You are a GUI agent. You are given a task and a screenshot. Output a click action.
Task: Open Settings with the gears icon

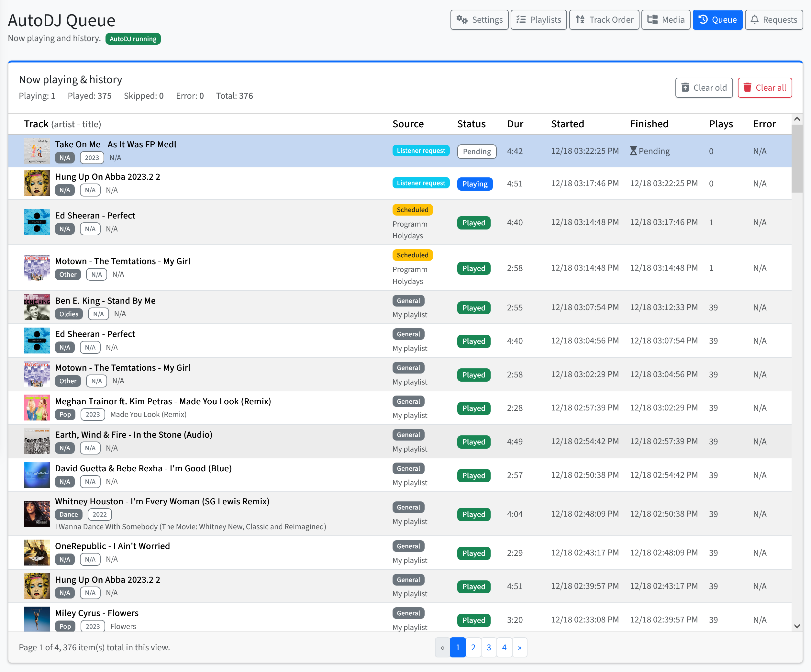tap(462, 19)
